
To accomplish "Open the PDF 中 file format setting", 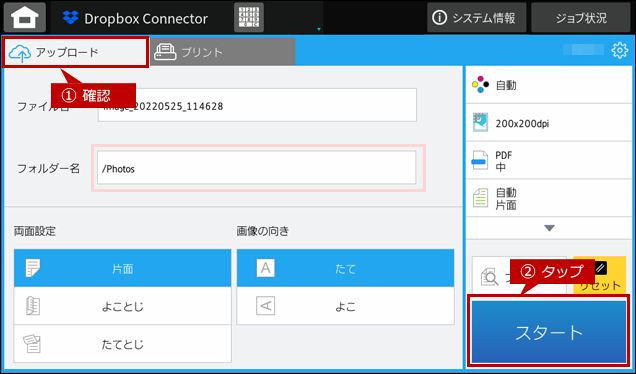I will (549, 160).
